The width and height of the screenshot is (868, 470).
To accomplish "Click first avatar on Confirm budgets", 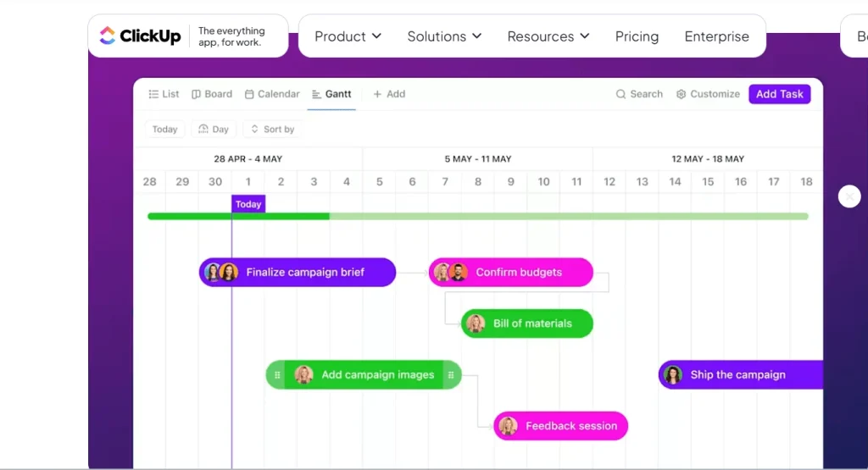I will (x=442, y=272).
